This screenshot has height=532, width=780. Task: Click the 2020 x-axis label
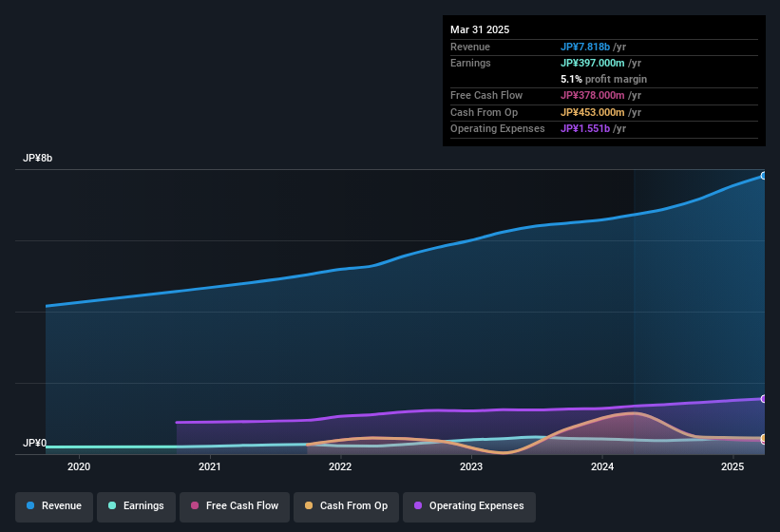pyautogui.click(x=79, y=466)
